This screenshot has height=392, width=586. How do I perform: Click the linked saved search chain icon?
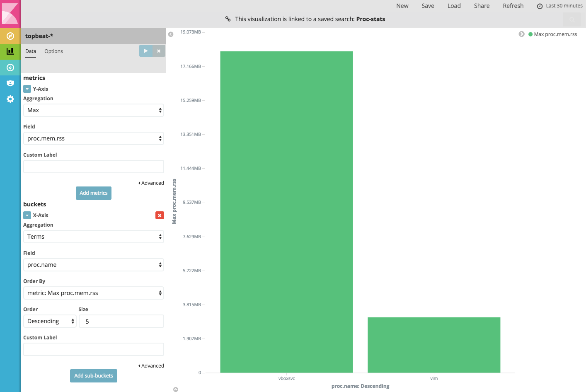[228, 19]
